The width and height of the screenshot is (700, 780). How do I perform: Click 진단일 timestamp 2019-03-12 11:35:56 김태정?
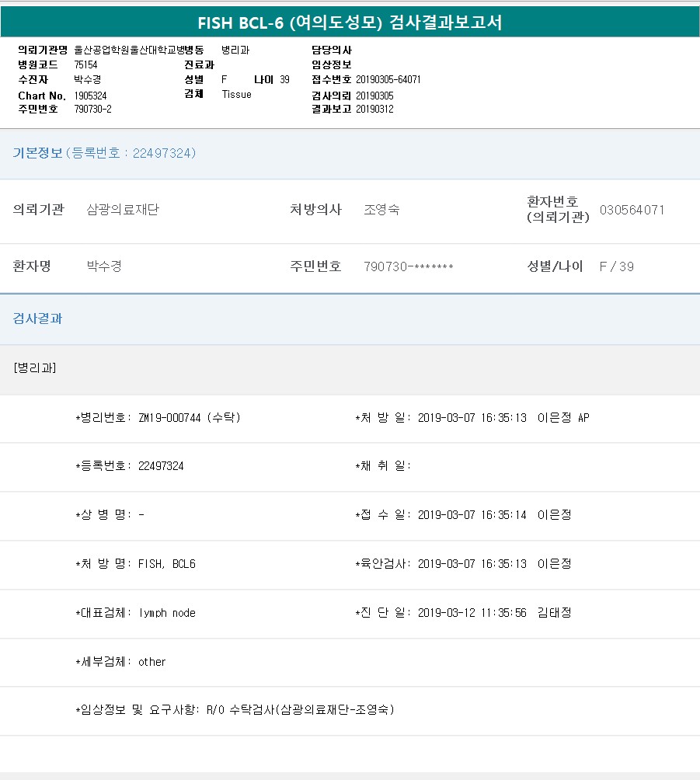coord(494,612)
